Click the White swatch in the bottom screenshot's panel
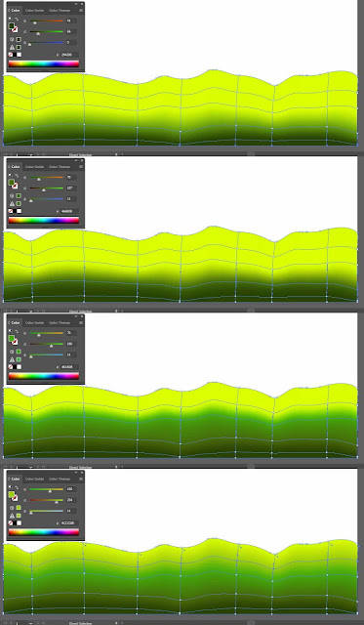 pos(20,523)
